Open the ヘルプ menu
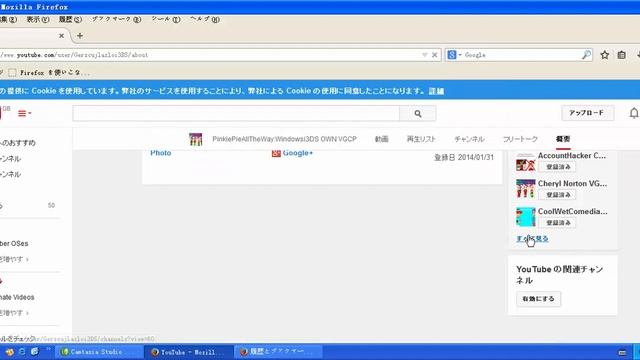 205,19
